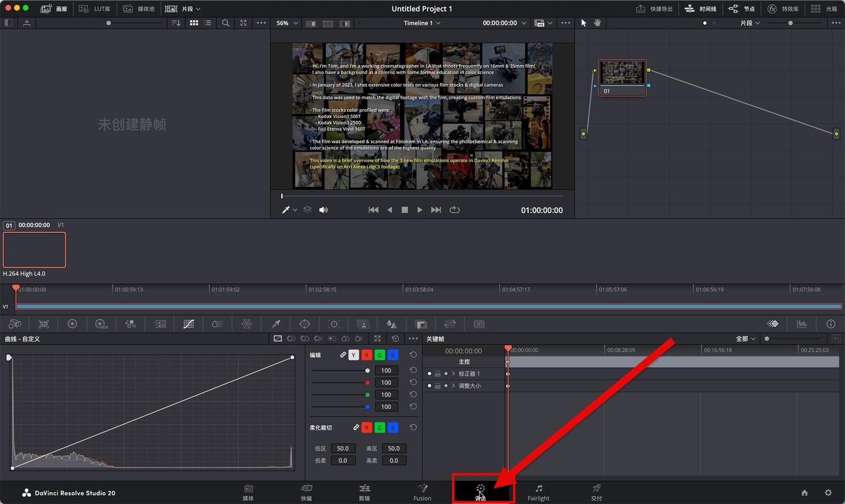The image size is (845, 504).
Task: Open the Power Window palette icon
Action: pos(305,324)
